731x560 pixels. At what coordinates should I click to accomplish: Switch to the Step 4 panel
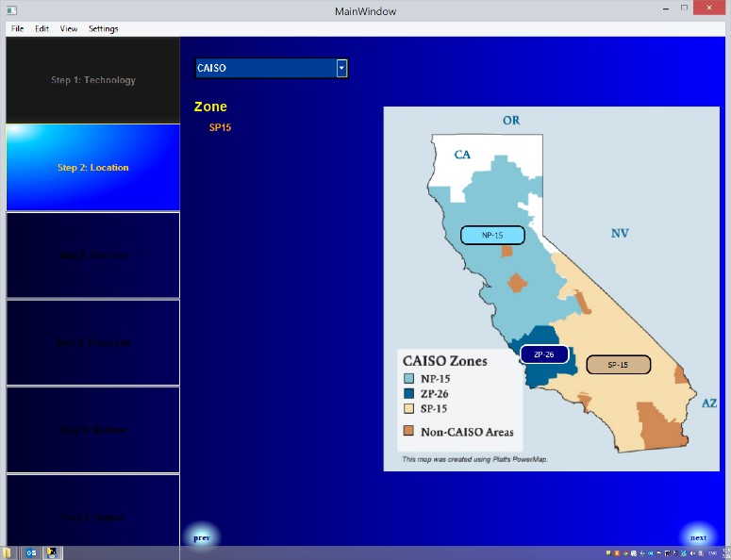92,342
